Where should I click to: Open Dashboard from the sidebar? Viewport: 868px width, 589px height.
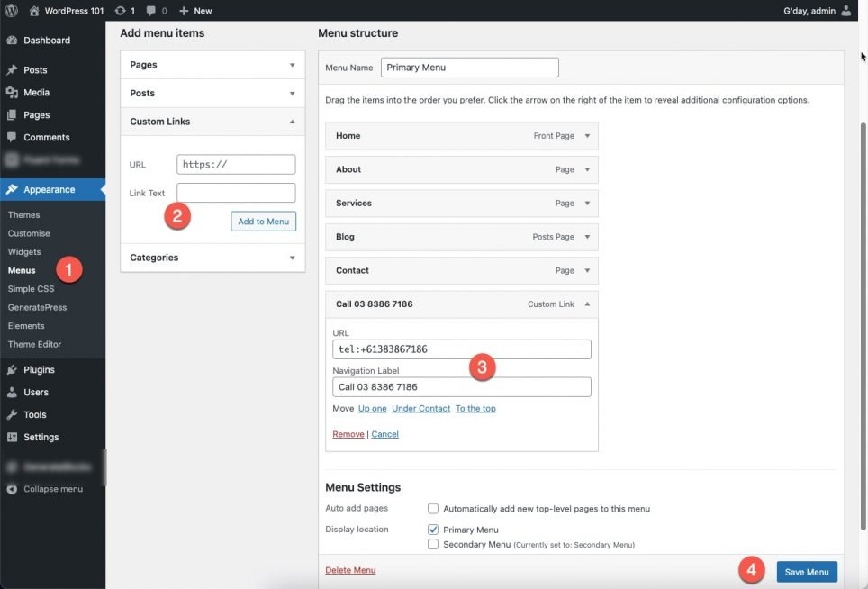point(46,41)
